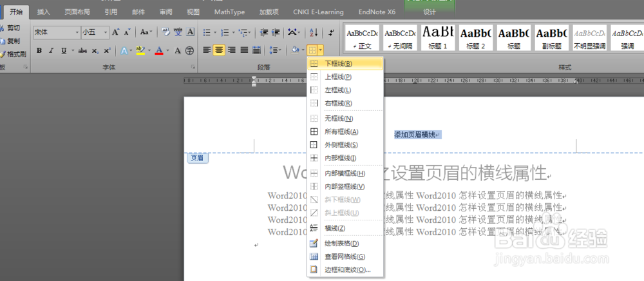Apply the 副标题 style
The image size is (644, 281).
coord(552,37)
